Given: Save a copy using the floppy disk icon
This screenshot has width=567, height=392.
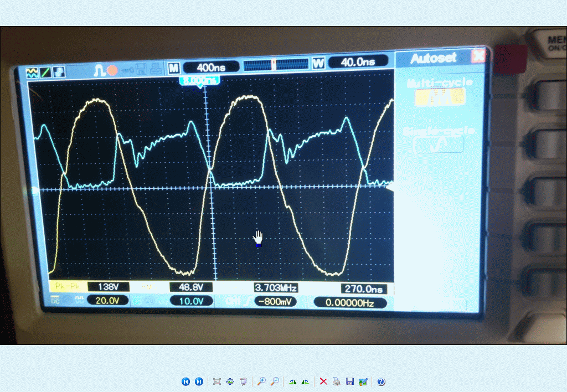Looking at the screenshot, I should tap(350, 381).
